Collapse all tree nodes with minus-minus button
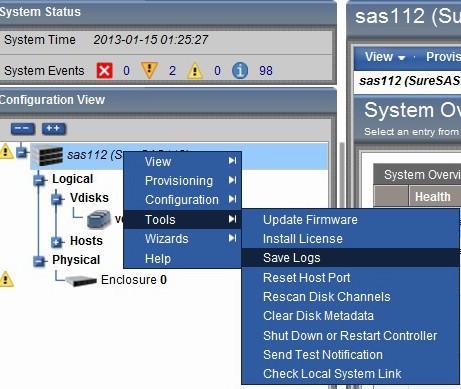461x389 pixels. click(x=23, y=129)
